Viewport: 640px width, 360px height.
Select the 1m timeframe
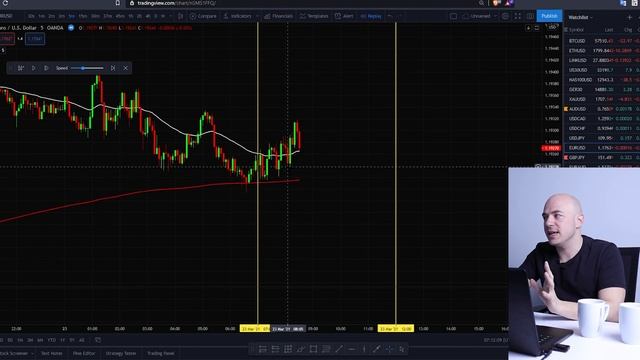click(x=42, y=16)
